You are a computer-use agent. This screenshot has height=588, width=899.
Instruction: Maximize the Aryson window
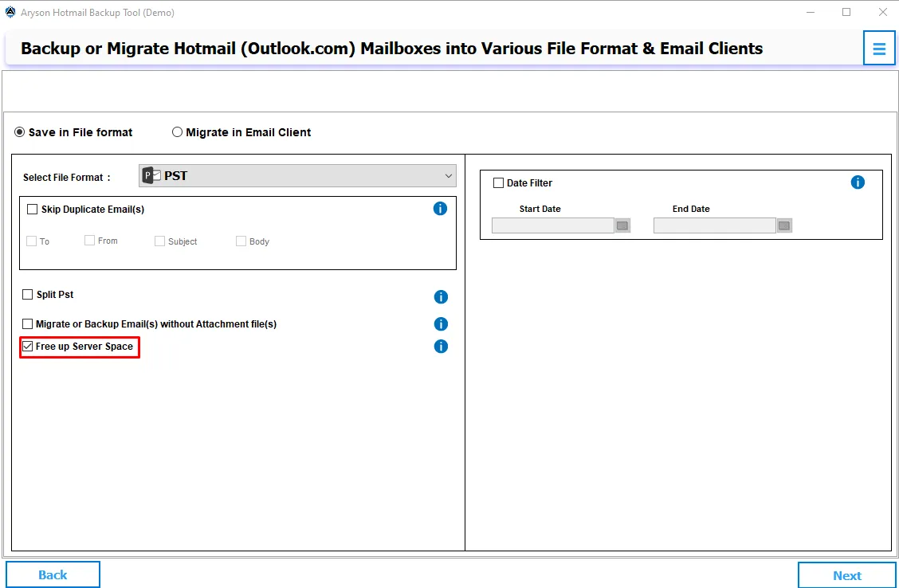tap(846, 12)
